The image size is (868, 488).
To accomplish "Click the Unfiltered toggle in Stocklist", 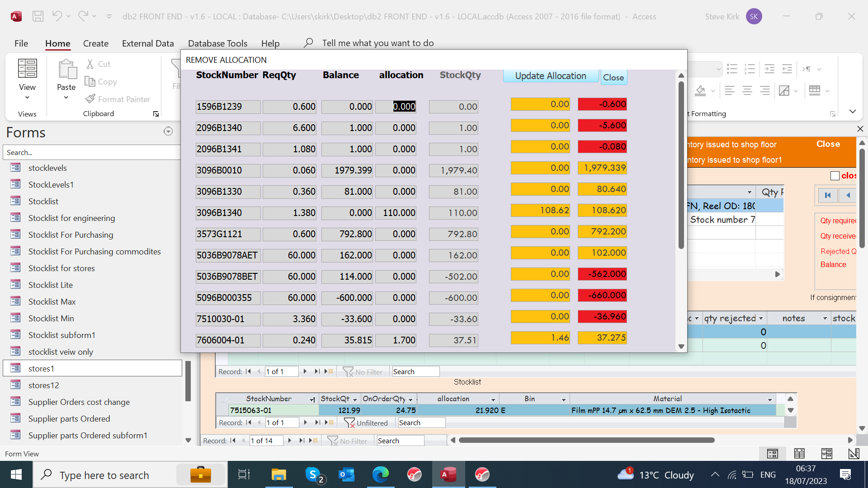I will (366, 423).
